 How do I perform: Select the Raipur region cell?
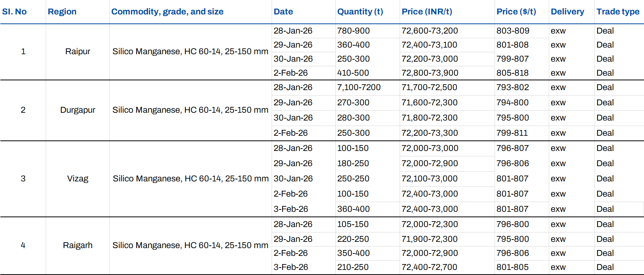(78, 51)
